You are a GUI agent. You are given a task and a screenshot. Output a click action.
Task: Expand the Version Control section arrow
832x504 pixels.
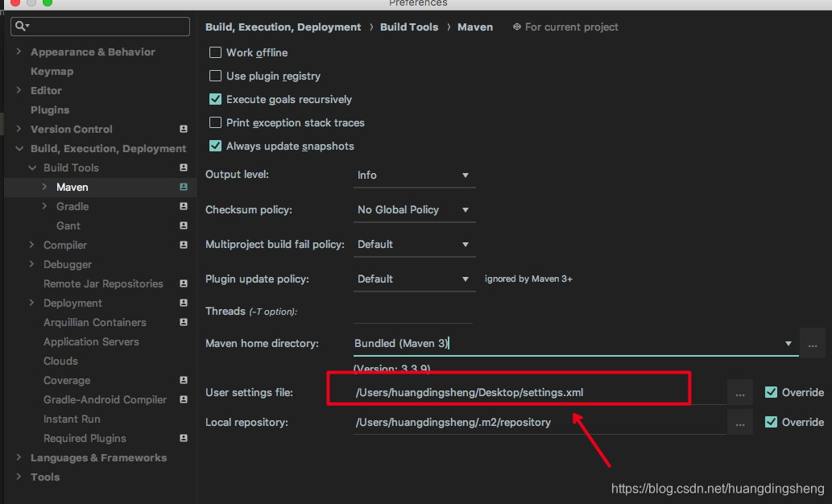click(x=19, y=129)
